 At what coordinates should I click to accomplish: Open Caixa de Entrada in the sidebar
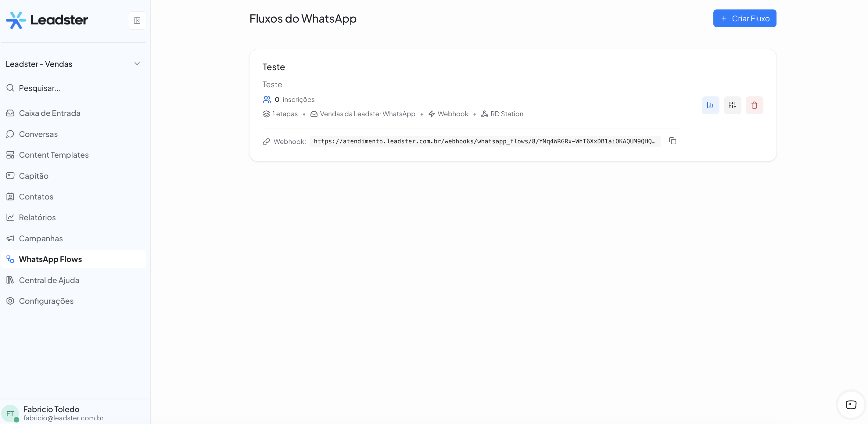(x=49, y=113)
